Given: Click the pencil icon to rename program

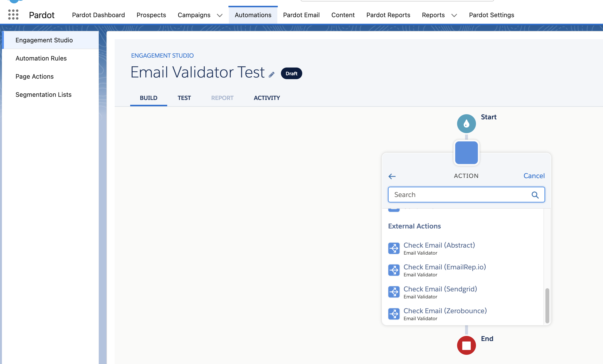Looking at the screenshot, I should pos(271,74).
